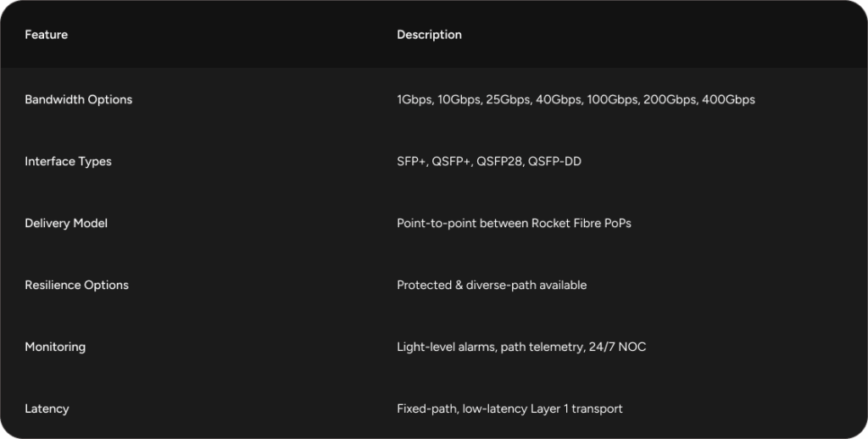Image resolution: width=868 pixels, height=439 pixels.
Task: Select the Bandwidth Options row label
Action: tap(78, 99)
